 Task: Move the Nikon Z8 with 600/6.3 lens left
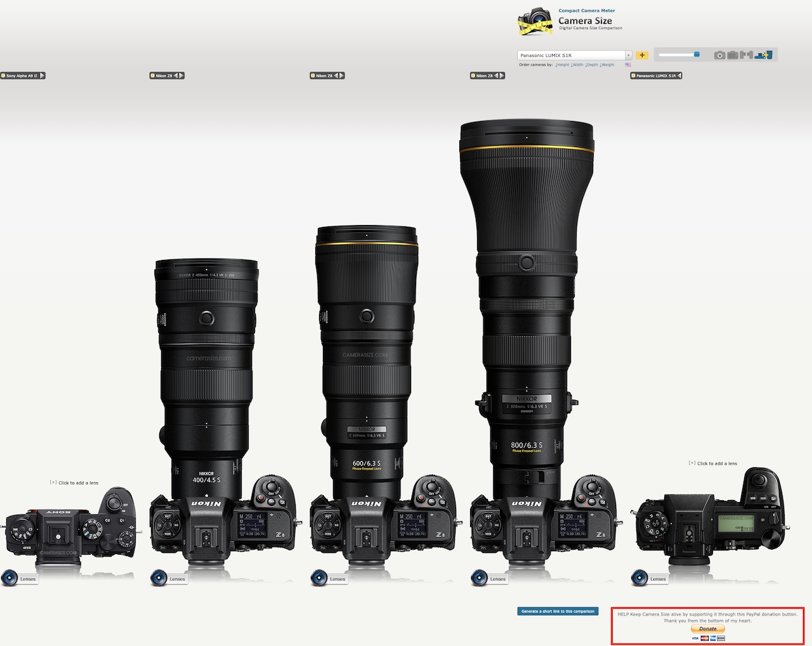tap(336, 75)
